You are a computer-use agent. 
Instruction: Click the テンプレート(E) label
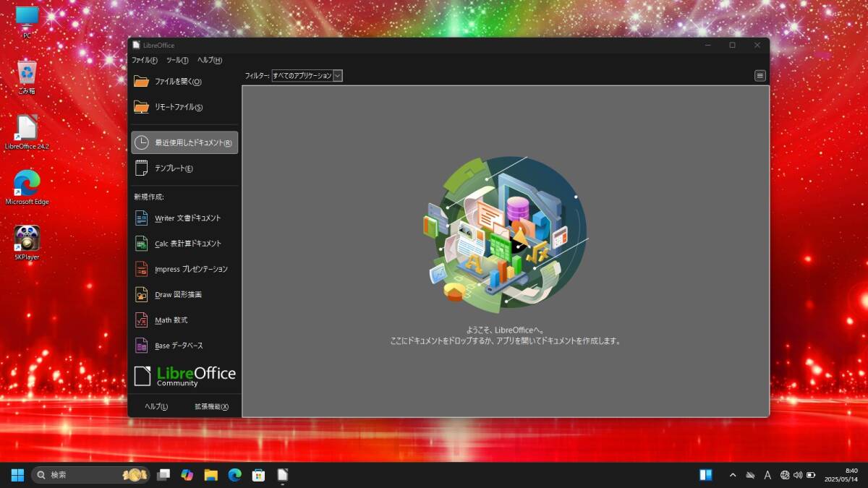coord(174,168)
